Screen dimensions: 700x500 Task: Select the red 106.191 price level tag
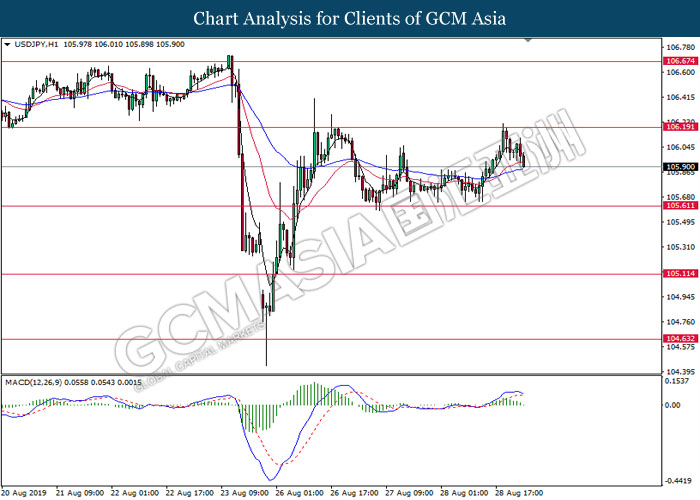(680, 127)
